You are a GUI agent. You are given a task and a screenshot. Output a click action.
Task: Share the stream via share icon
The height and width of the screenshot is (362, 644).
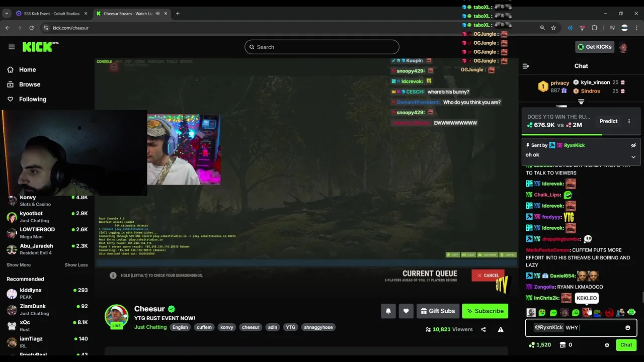[x=483, y=329]
